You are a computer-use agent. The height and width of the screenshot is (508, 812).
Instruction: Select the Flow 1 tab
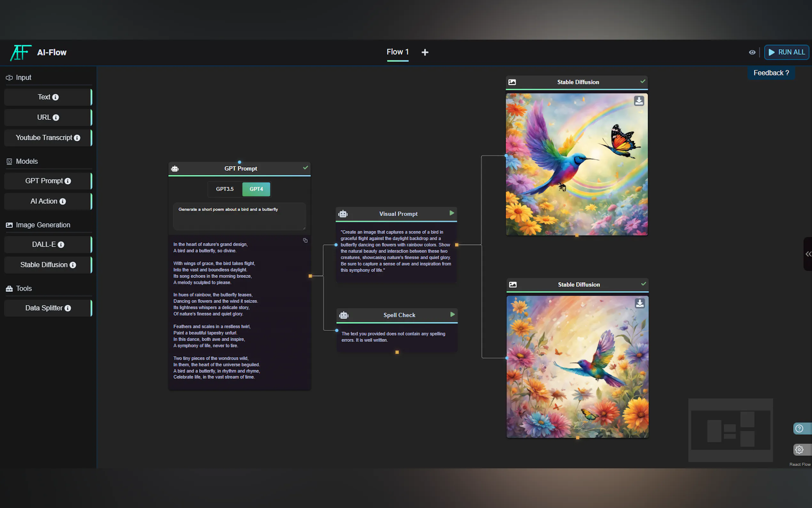[x=397, y=52]
